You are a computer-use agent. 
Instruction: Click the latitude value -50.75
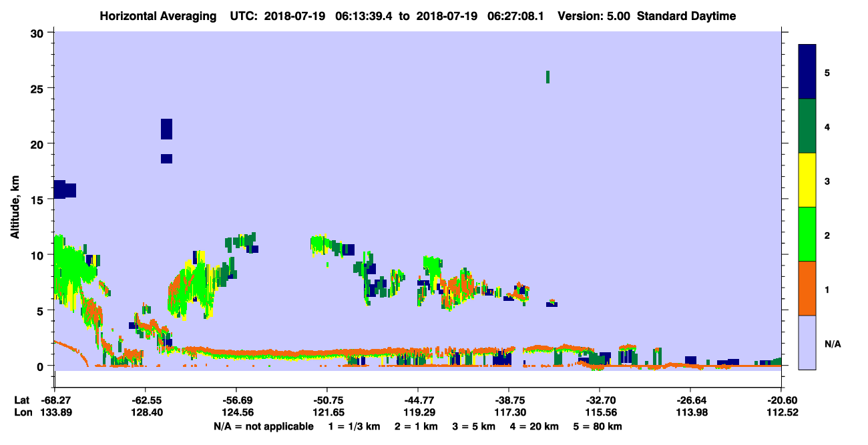tap(327, 400)
